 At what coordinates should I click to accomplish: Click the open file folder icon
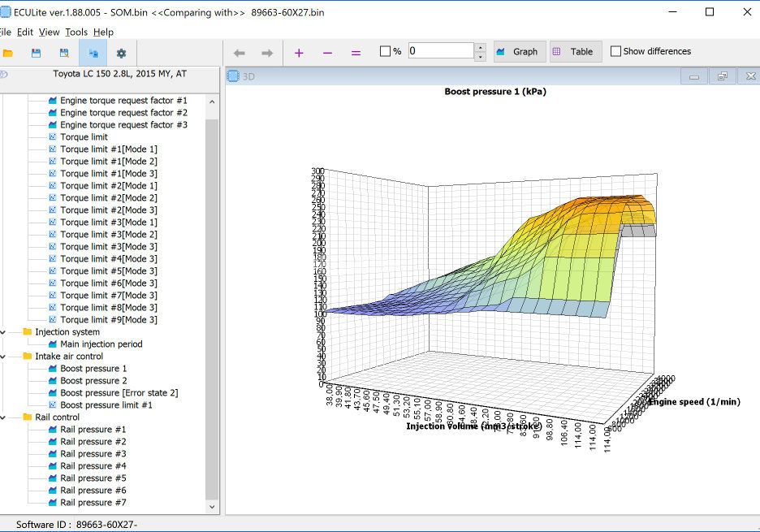coord(8,53)
